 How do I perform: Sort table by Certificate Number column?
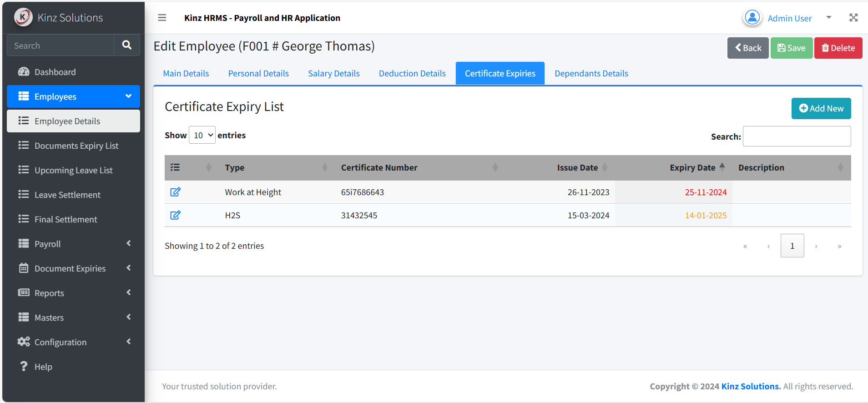(x=420, y=167)
